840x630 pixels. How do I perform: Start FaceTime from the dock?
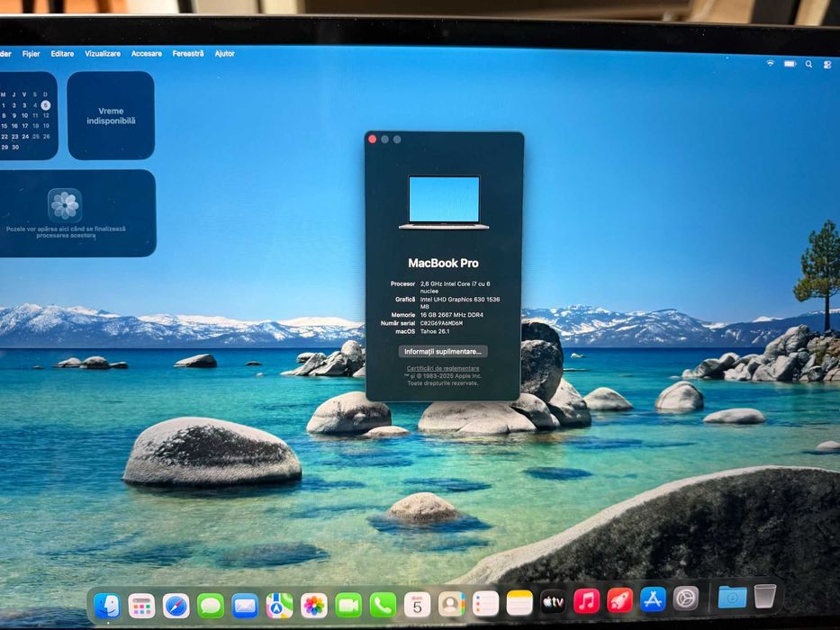click(348, 606)
